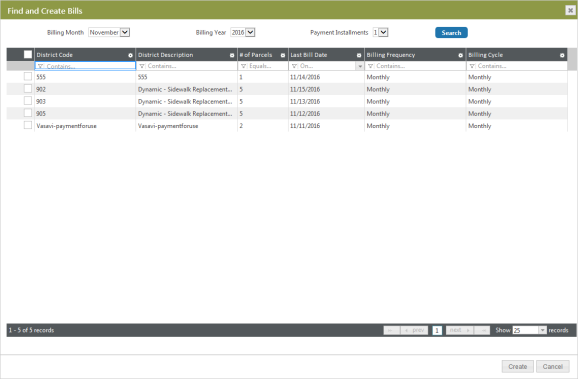Click the Search button

[451, 32]
